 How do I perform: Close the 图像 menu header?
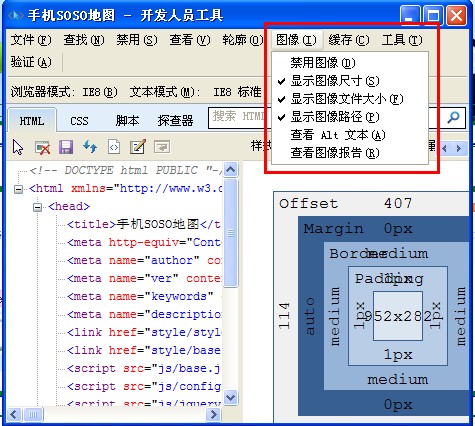[x=296, y=40]
